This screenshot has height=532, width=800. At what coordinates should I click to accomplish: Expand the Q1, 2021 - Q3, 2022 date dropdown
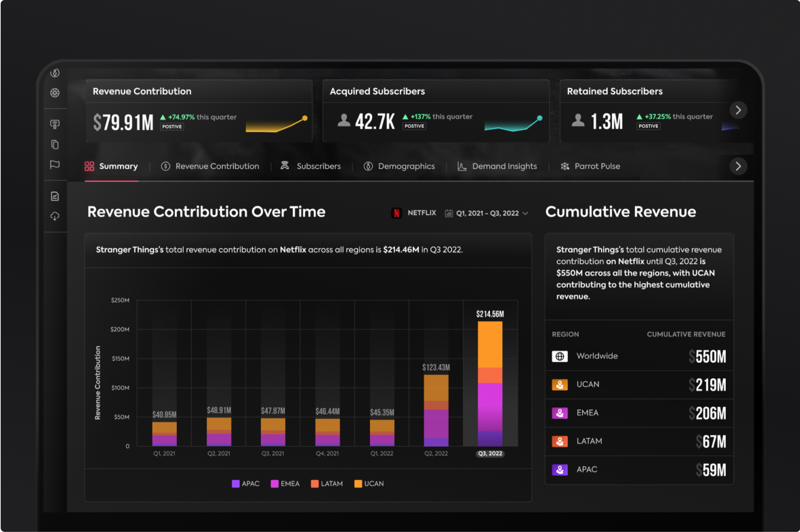tap(487, 213)
